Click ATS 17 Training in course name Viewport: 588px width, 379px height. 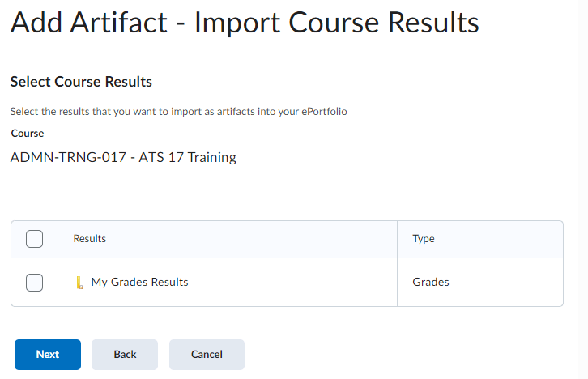pos(187,157)
